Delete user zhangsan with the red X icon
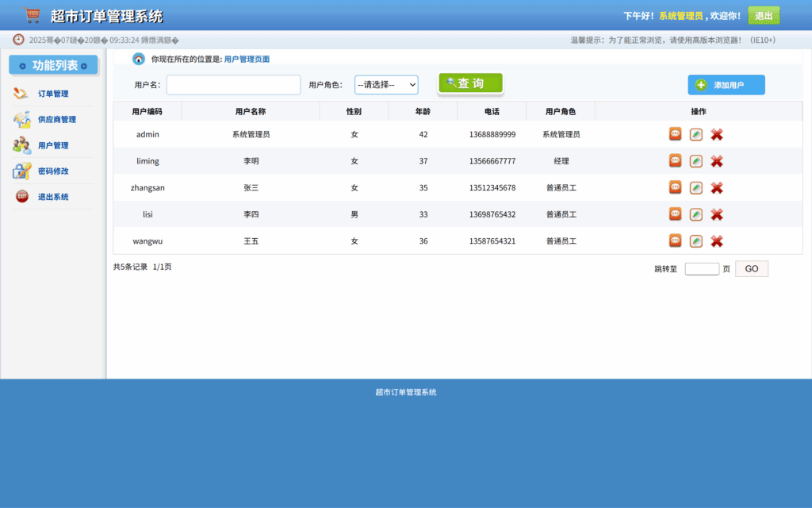This screenshot has height=508, width=812. tap(718, 187)
